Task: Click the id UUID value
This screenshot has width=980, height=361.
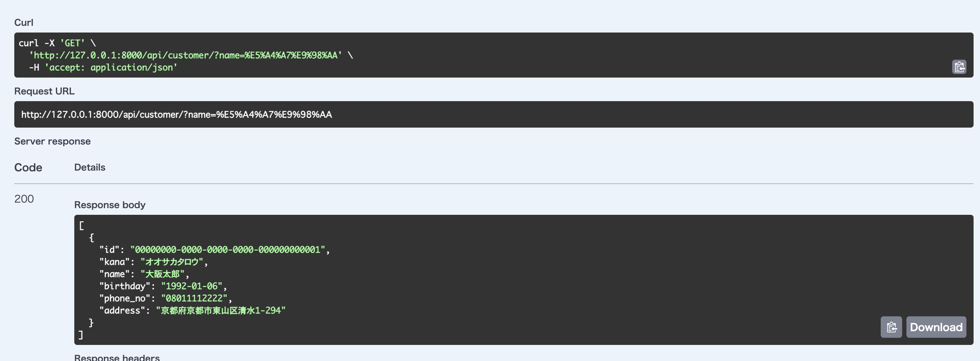Action: point(227,250)
